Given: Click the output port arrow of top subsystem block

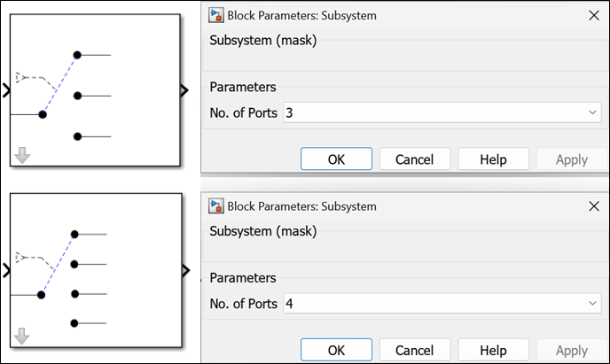Looking at the screenshot, I should (x=184, y=90).
